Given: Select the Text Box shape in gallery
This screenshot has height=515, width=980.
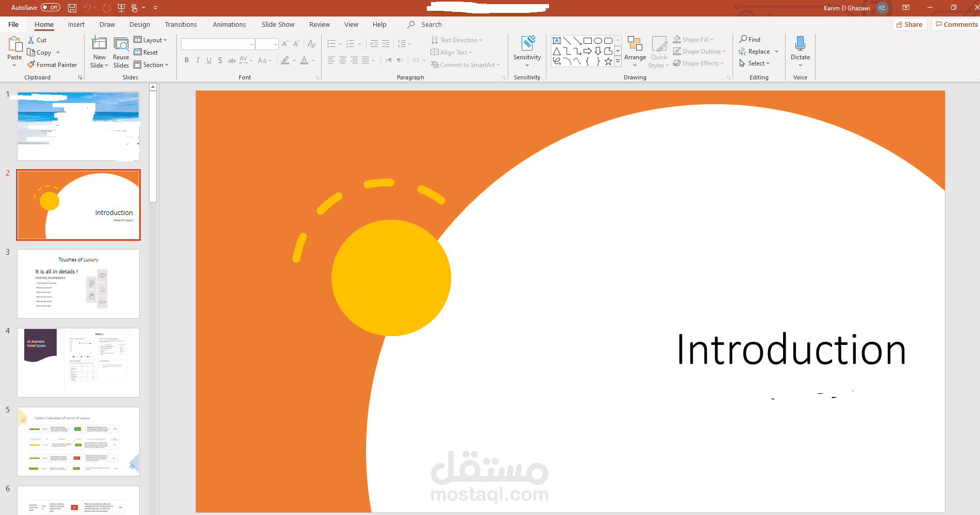Looking at the screenshot, I should pyautogui.click(x=557, y=40).
